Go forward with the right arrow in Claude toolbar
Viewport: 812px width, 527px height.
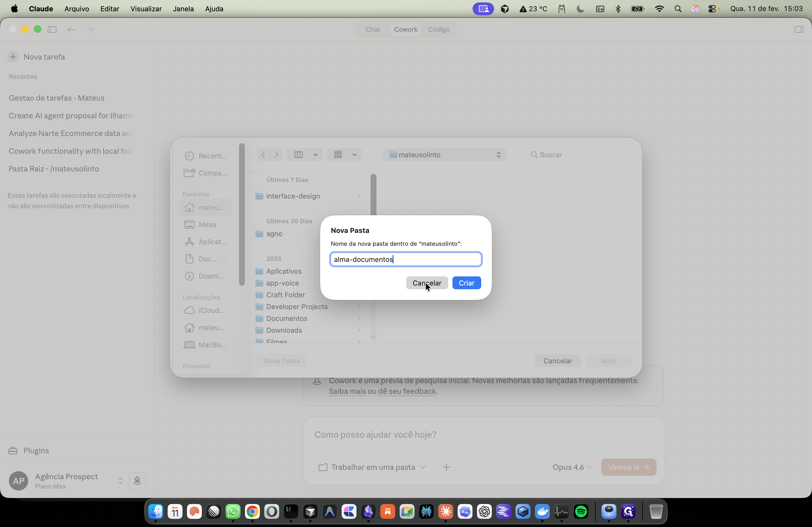point(90,29)
